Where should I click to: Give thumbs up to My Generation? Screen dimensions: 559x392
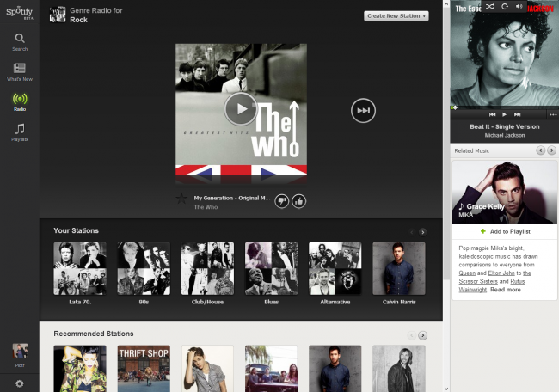(298, 201)
